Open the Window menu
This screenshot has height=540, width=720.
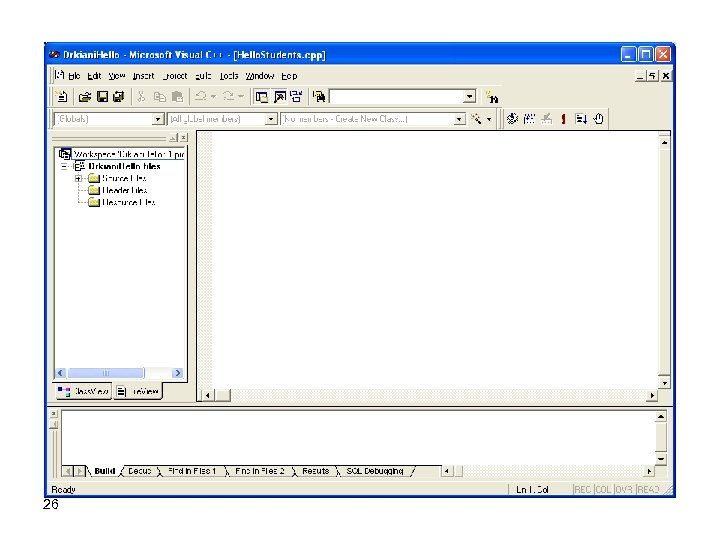(259, 76)
